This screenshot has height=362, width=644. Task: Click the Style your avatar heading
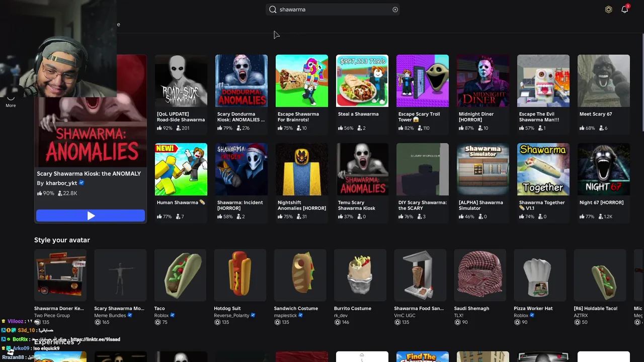62,240
